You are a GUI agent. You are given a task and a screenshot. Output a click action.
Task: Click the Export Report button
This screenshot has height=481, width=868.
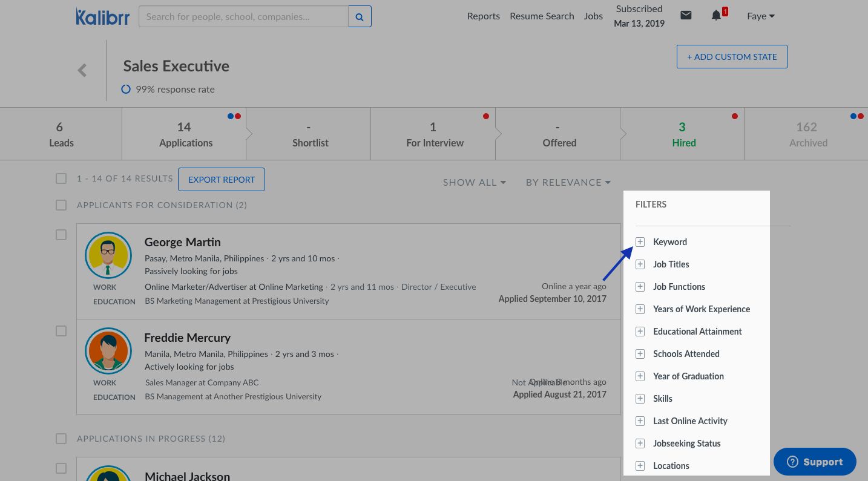[222, 179]
